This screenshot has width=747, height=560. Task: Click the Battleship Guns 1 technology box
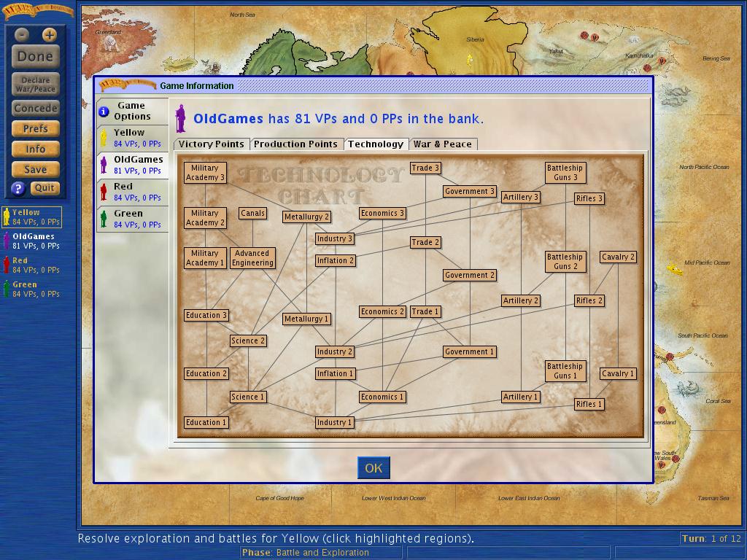(x=565, y=371)
